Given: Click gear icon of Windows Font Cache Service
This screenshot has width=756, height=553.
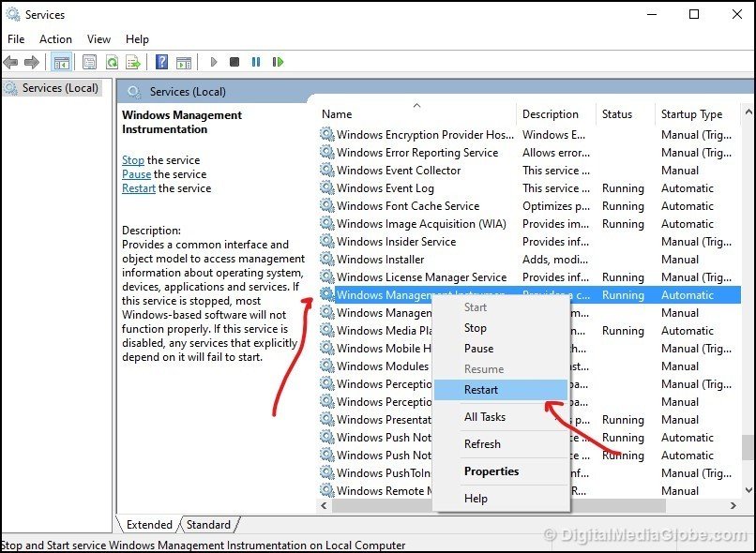Looking at the screenshot, I should tap(327, 205).
